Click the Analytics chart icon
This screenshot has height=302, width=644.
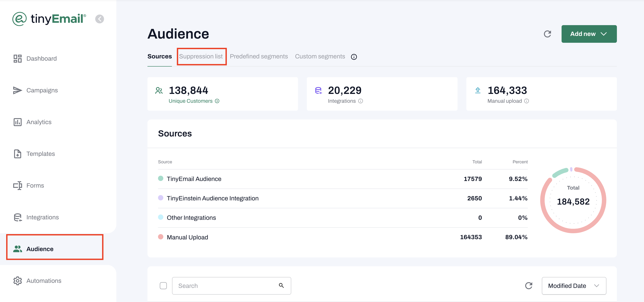click(17, 122)
